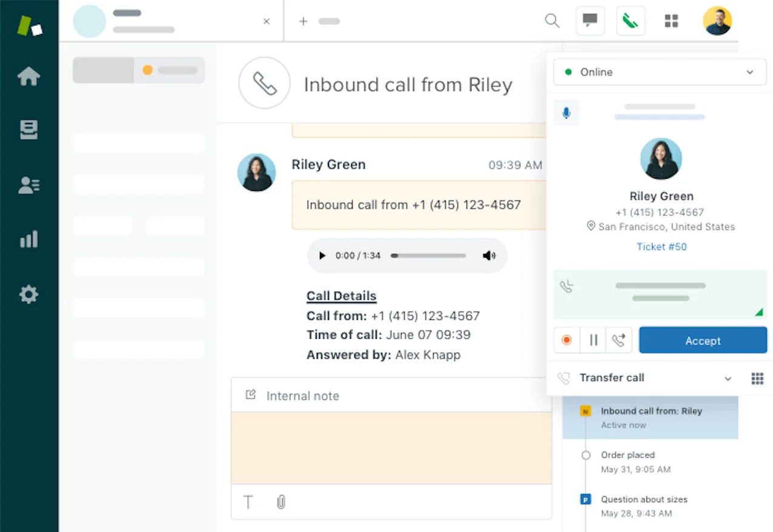Click the Transfer call phone icon
The height and width of the screenshot is (532, 773).
(x=563, y=379)
